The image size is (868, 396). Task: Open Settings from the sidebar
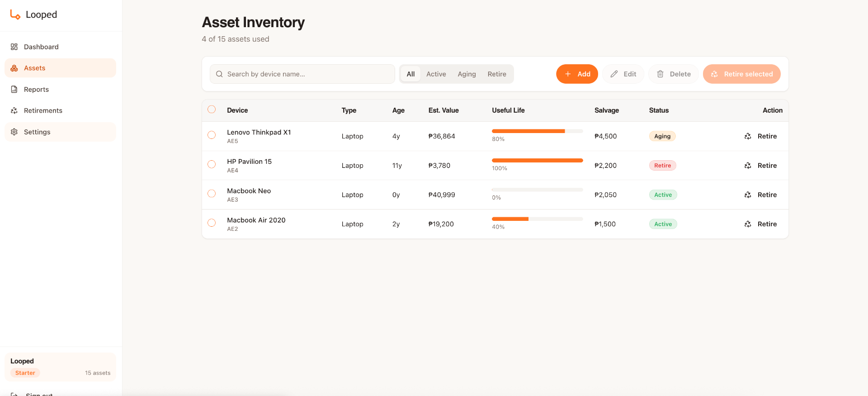tap(60, 132)
